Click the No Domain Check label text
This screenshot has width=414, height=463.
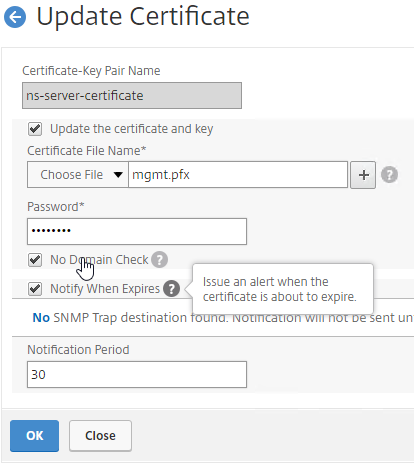(99, 260)
